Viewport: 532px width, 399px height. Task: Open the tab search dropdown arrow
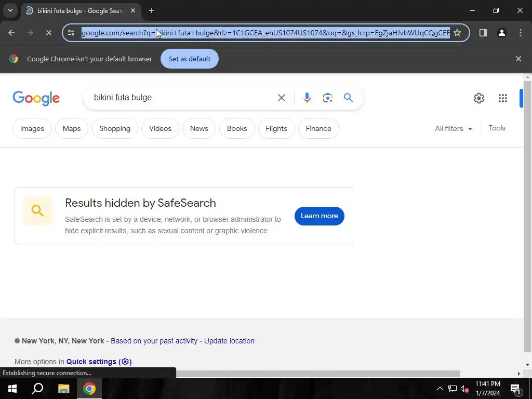(10, 10)
